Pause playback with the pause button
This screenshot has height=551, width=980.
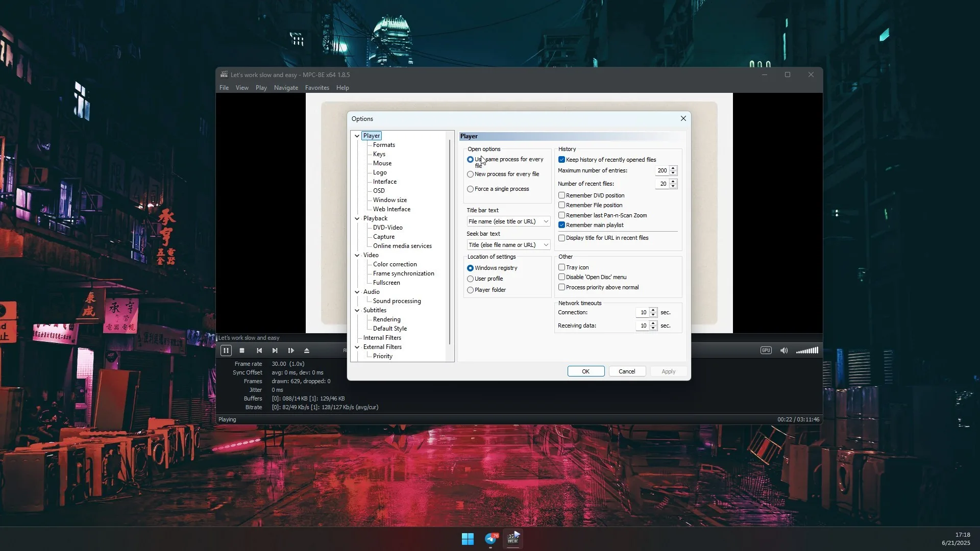tap(226, 350)
